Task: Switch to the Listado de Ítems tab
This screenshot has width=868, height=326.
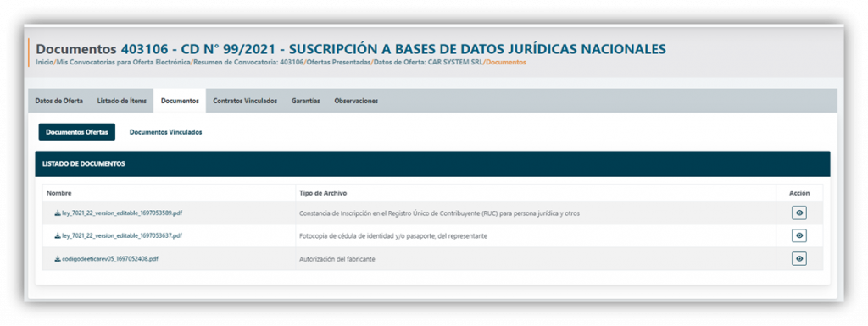Action: pos(122,101)
